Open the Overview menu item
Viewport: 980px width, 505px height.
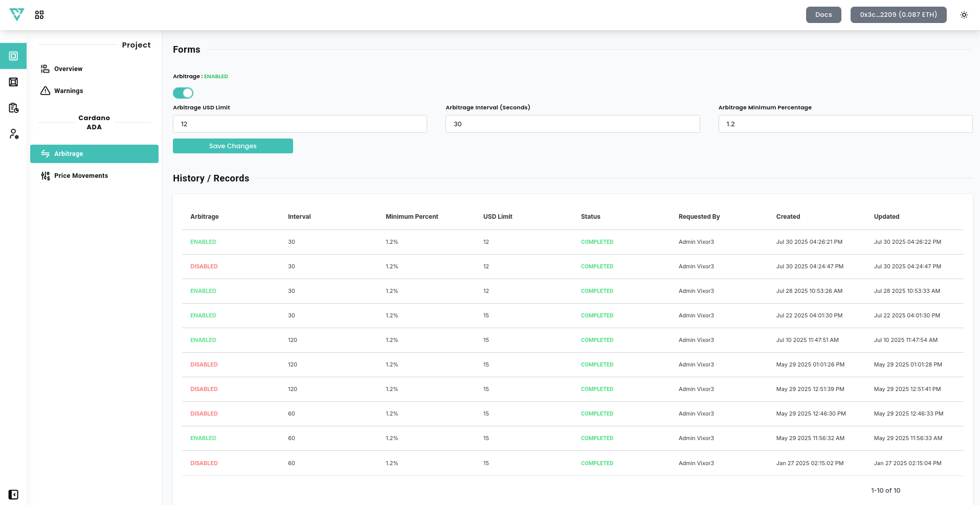[x=68, y=69]
